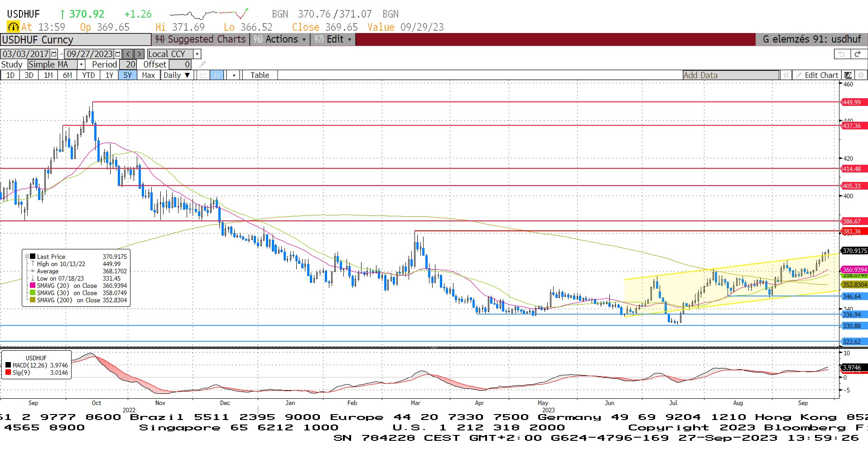
Task: Select the 1D range tab
Action: coord(10,75)
